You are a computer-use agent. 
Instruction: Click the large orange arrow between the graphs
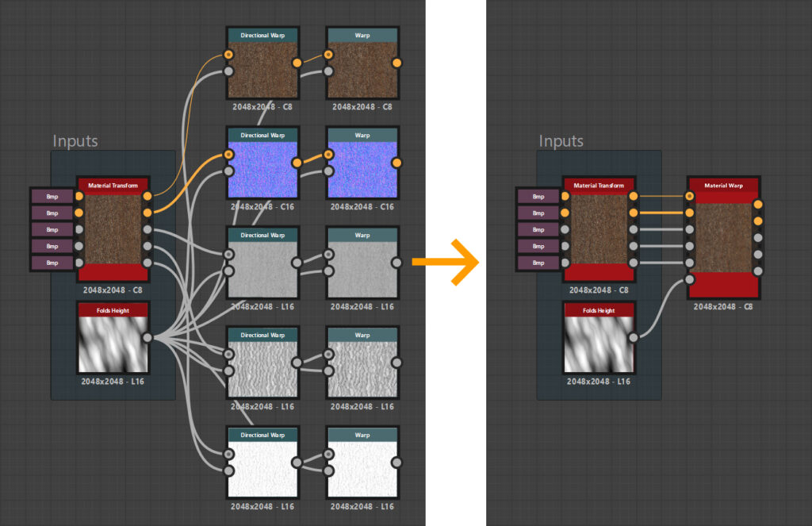click(446, 260)
